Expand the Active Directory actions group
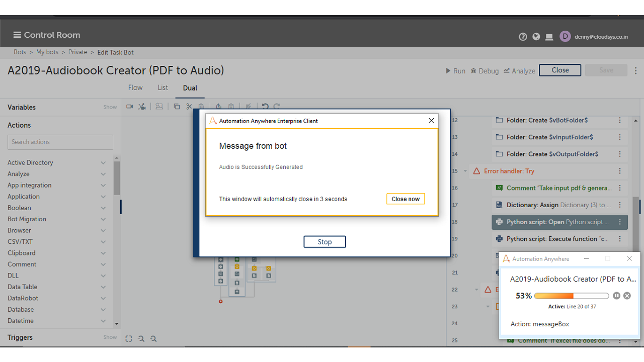Screen dimensions: 644x362 coord(103,163)
